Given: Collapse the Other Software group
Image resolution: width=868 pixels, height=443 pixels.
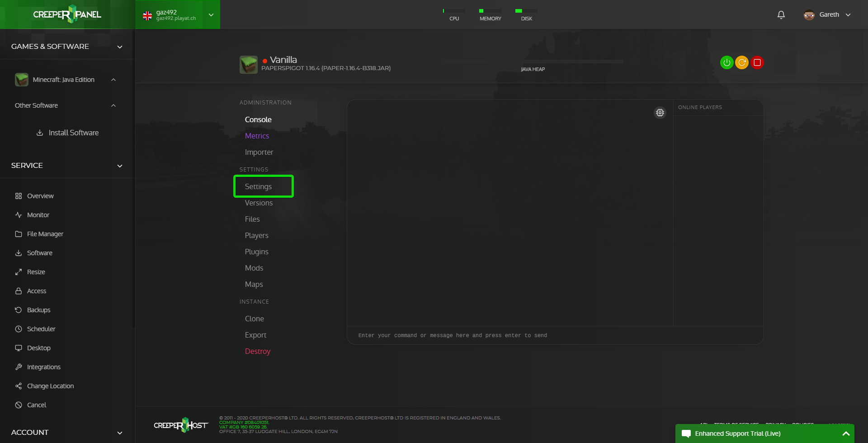Looking at the screenshot, I should 113,105.
